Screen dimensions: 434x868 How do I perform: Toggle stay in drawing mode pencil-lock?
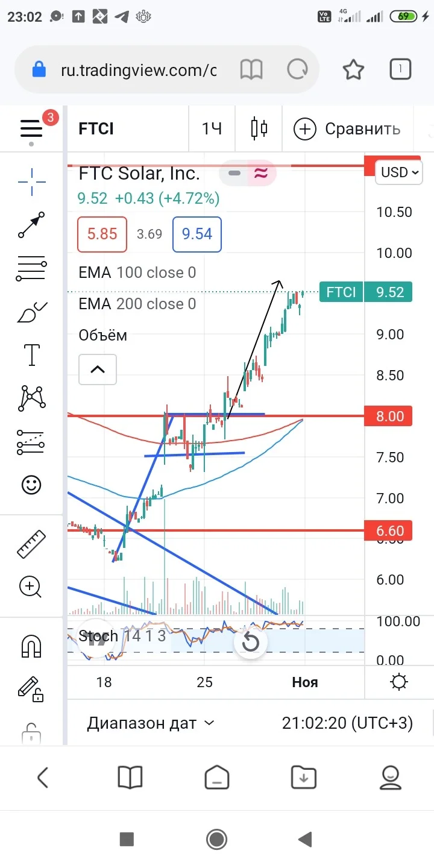(31, 690)
